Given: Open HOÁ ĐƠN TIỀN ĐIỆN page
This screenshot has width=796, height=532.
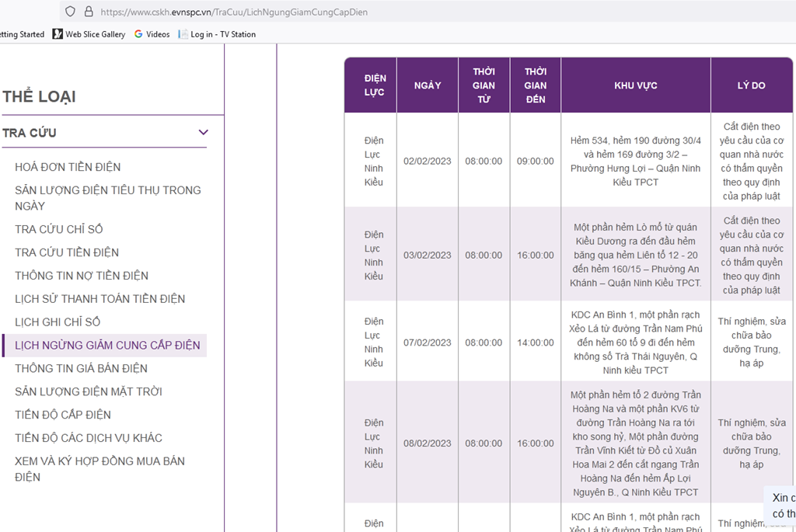Looking at the screenshot, I should point(68,167).
